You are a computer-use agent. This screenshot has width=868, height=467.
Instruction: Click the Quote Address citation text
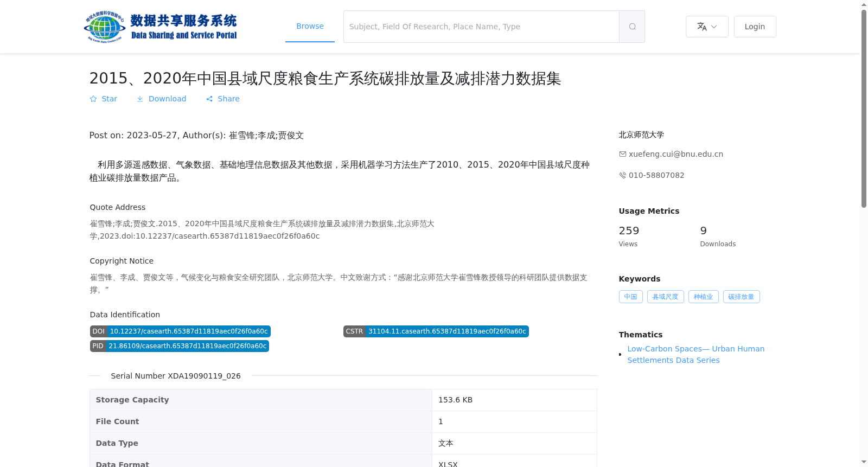(x=262, y=230)
